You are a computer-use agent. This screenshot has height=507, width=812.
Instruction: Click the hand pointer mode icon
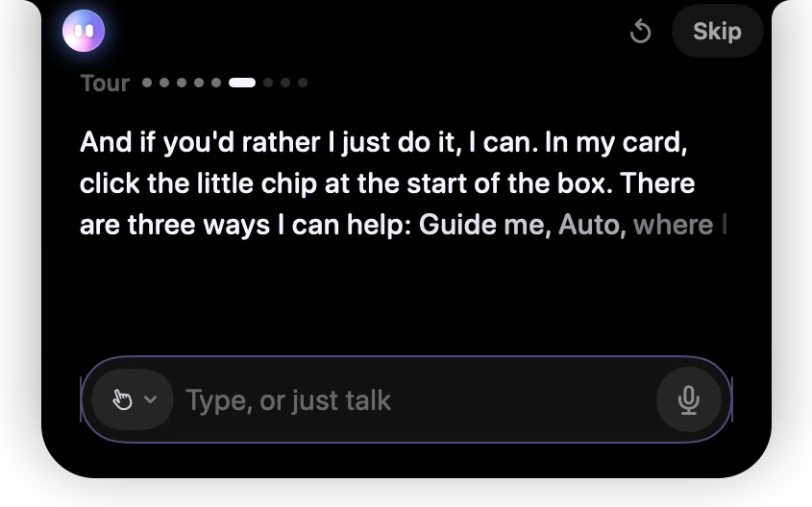tap(122, 399)
